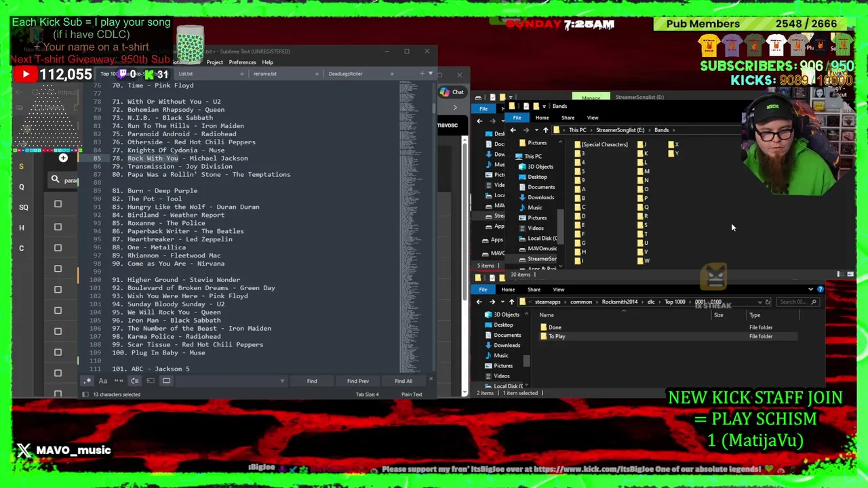
Task: Toggle the Sublime sidebar icon in status bar
Action: point(85,394)
